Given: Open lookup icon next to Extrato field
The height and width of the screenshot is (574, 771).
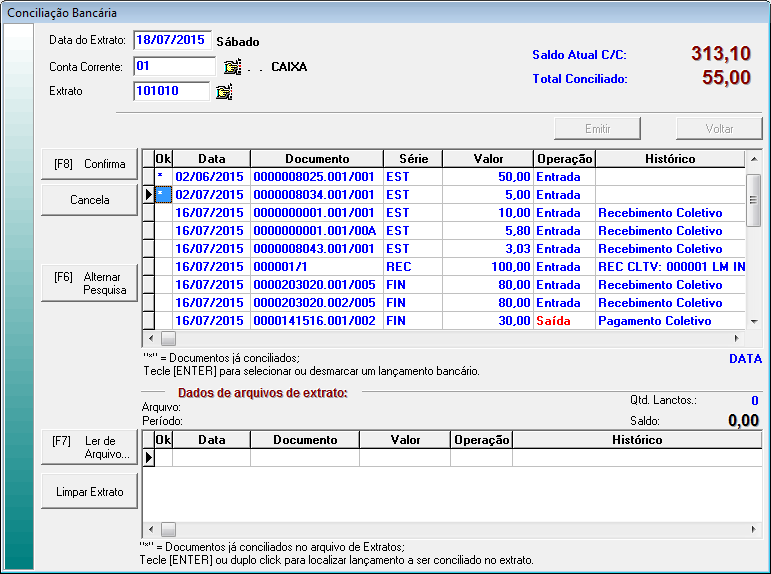Looking at the screenshot, I should pos(224,91).
